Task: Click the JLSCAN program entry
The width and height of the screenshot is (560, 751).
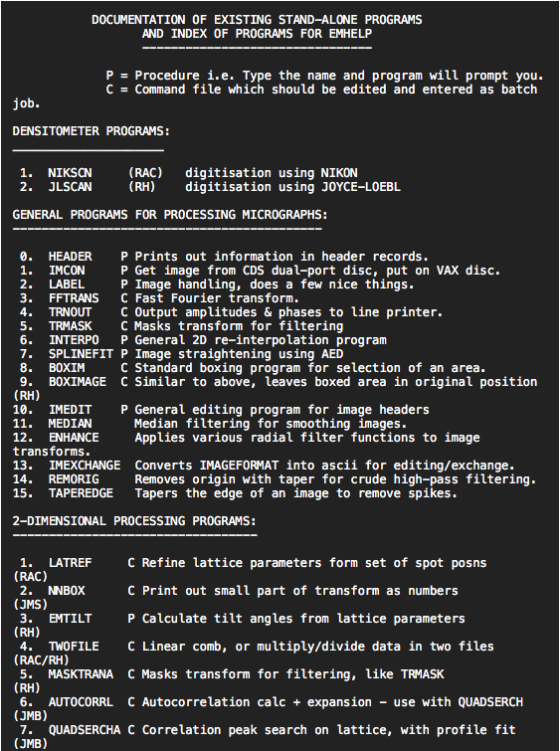Action: 210,187
